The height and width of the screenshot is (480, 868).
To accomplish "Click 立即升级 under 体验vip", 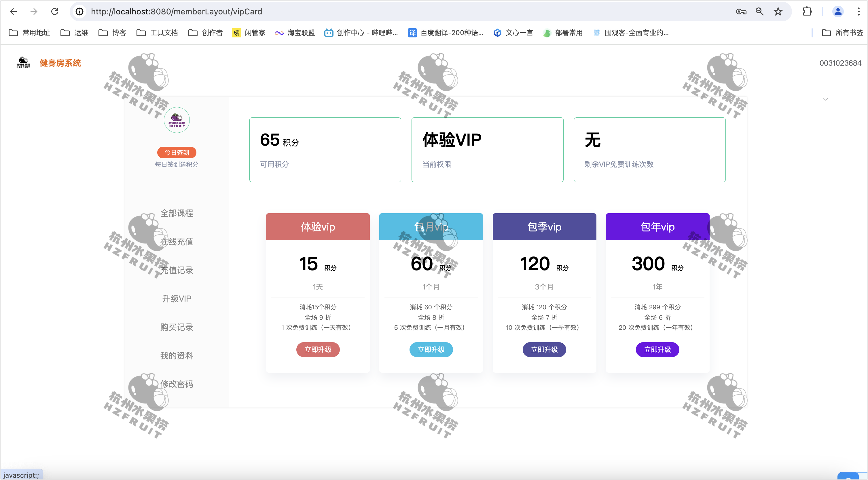I will (x=318, y=349).
